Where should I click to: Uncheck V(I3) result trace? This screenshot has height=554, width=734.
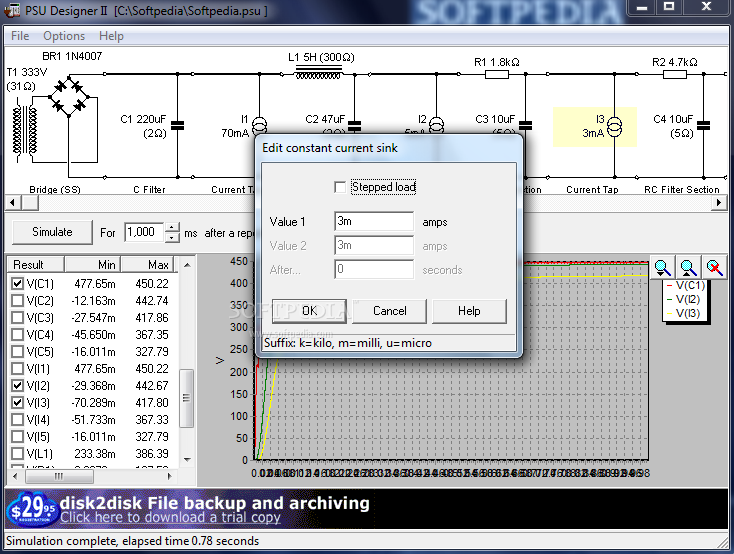coord(17,402)
